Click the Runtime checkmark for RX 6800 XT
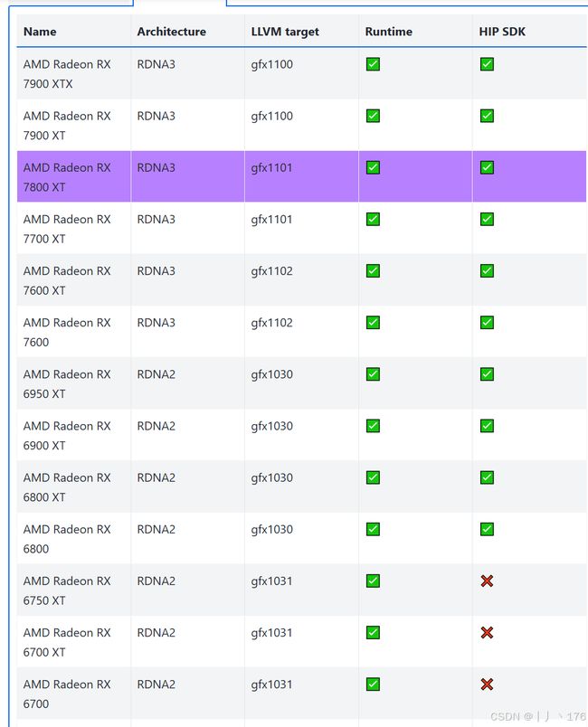This screenshot has height=727, width=588. pos(373,477)
